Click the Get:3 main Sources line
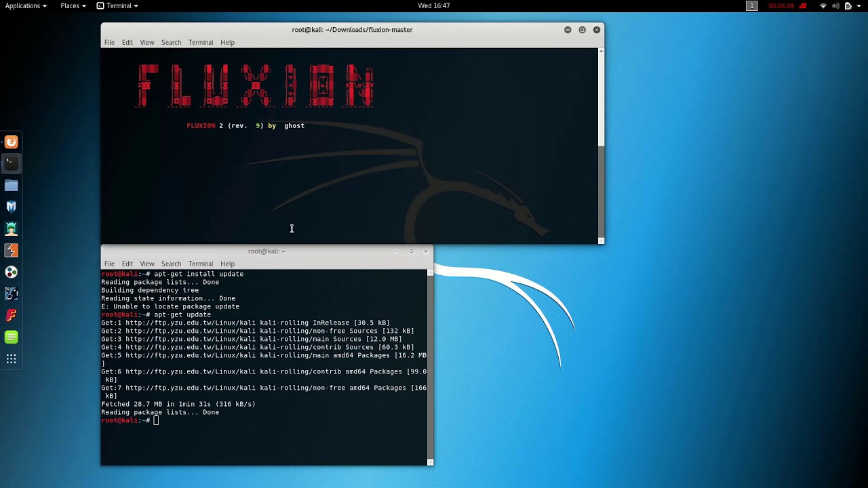 (x=252, y=339)
